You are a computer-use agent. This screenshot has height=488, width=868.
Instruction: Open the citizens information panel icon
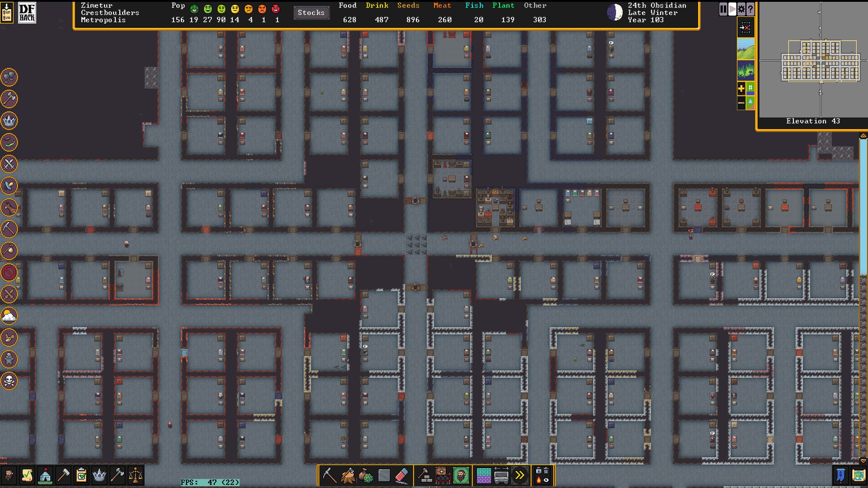tap(9, 475)
